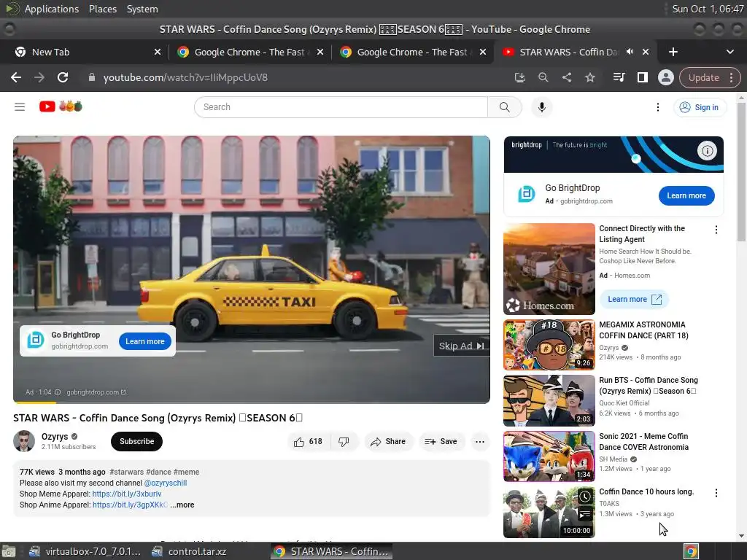Like the video with thumbs up

coord(309,441)
